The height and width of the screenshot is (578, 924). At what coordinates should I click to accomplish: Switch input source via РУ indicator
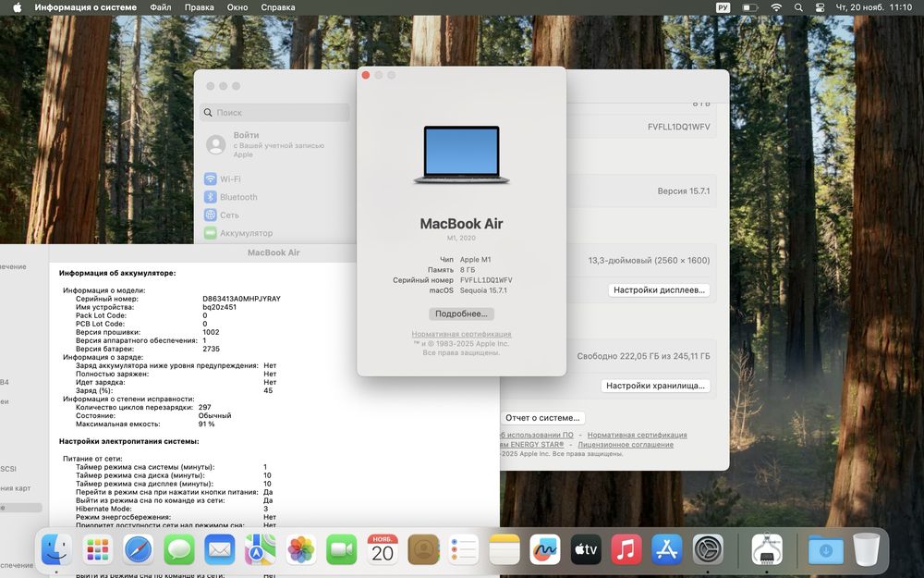(x=723, y=7)
